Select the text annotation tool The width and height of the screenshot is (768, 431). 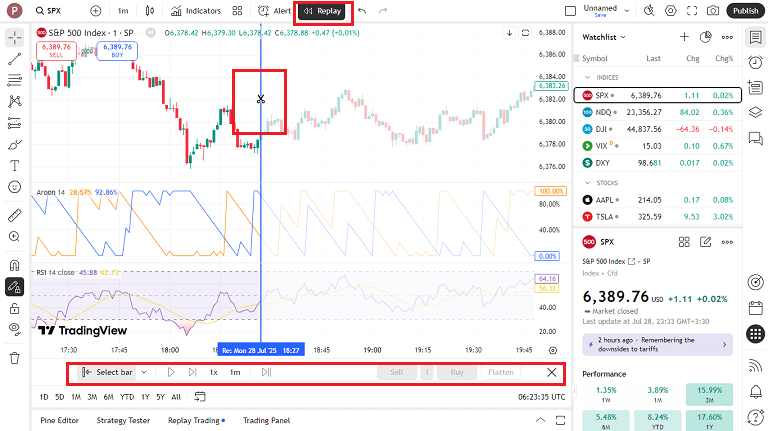click(x=15, y=166)
